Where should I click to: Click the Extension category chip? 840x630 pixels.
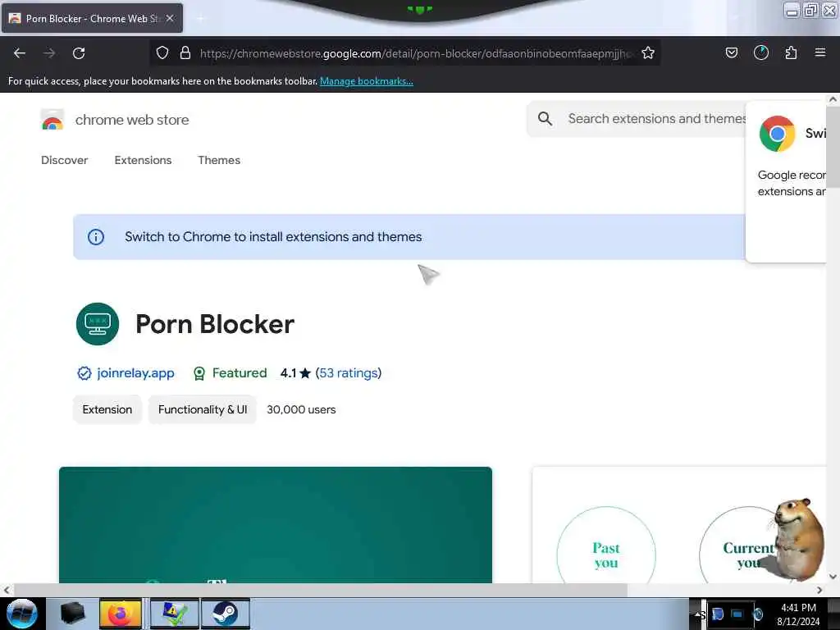pos(107,409)
